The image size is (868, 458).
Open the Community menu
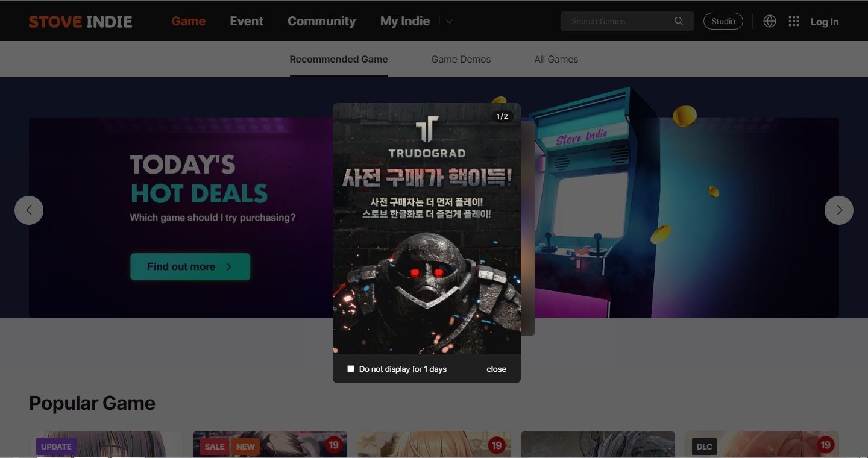coord(321,21)
